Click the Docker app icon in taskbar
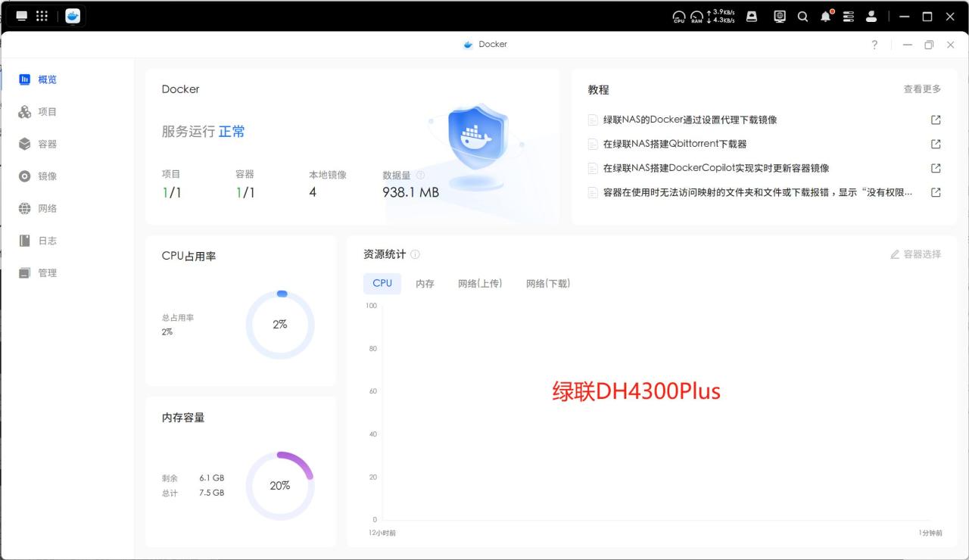The image size is (969, 560). (x=73, y=16)
